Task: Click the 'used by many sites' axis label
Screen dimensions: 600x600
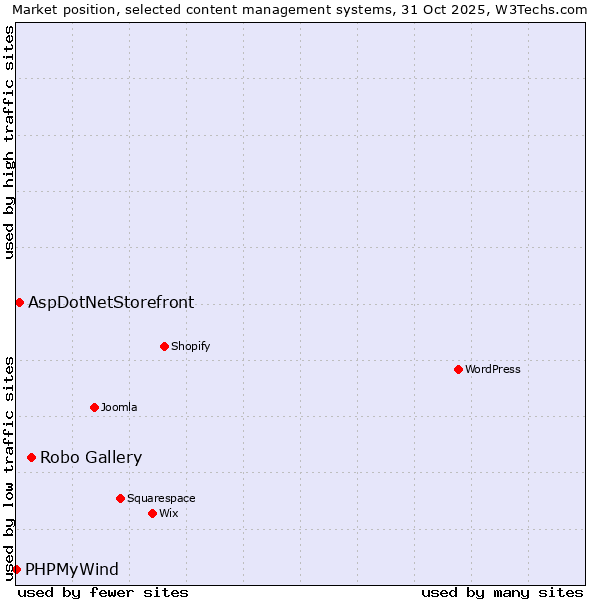Action: [x=502, y=592]
